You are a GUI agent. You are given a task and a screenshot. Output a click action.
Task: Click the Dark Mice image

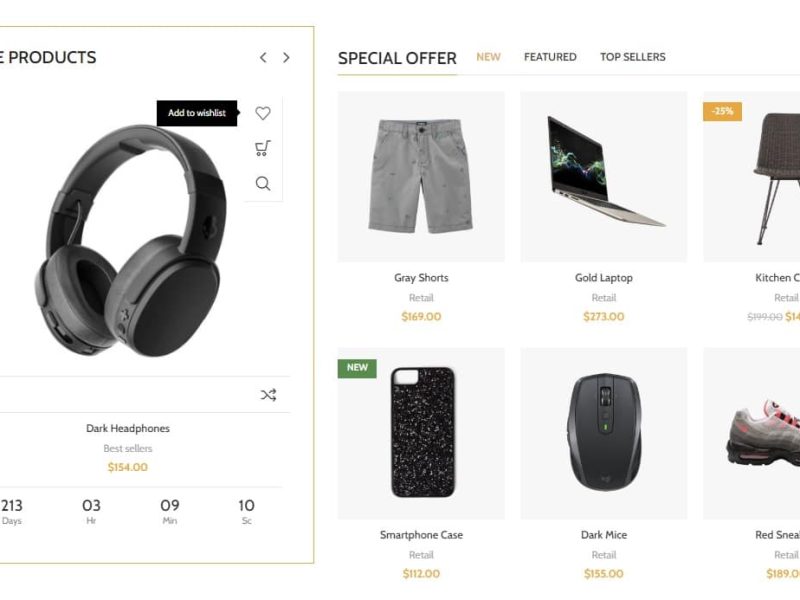point(604,434)
